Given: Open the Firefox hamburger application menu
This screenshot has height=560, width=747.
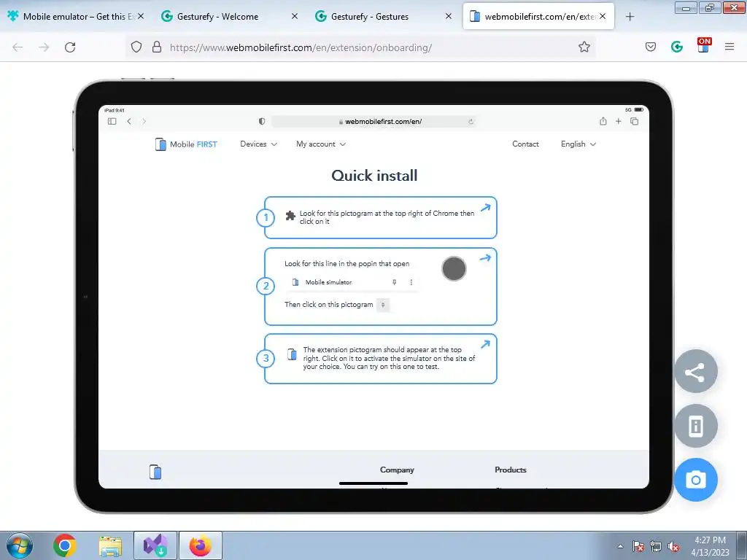Looking at the screenshot, I should point(729,47).
